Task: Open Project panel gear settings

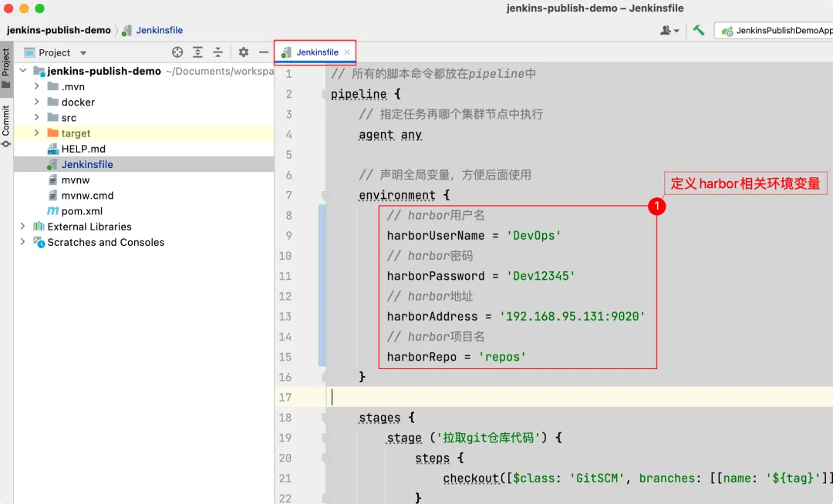Action: [x=243, y=52]
